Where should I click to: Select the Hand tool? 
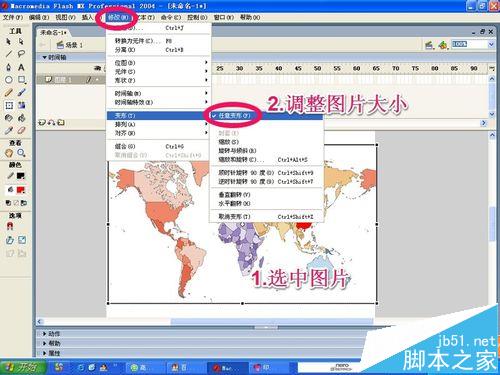[9, 153]
